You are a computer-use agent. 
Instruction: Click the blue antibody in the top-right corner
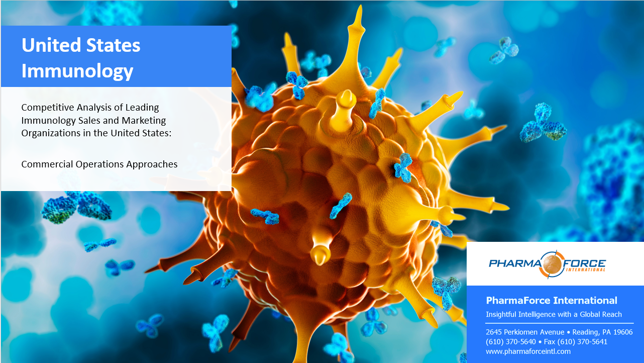point(504,50)
